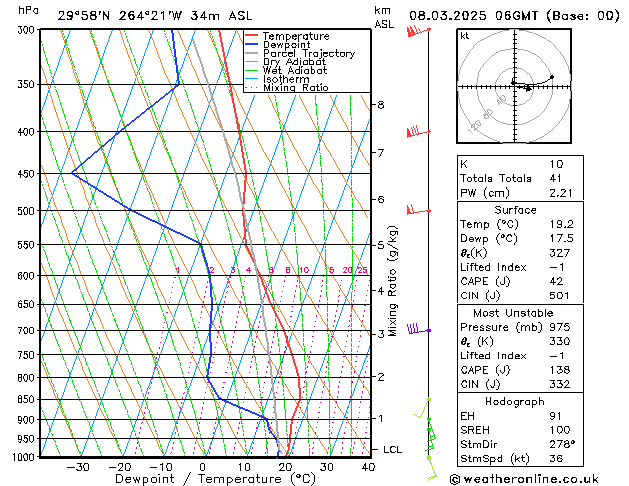
Task: Click the Wet Adiabat legend entry
Action: [x=286, y=71]
